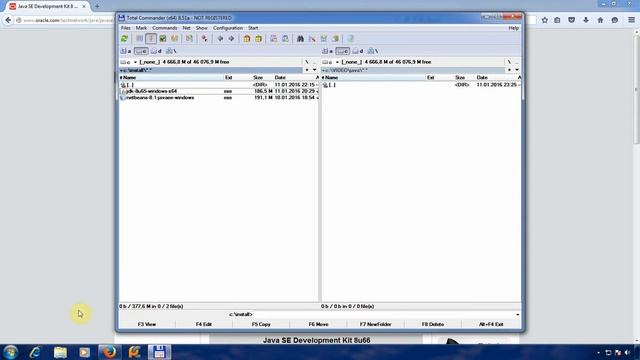Open network neighborhood in the left panel
The height and width of the screenshot is (360, 640).
(x=171, y=51)
